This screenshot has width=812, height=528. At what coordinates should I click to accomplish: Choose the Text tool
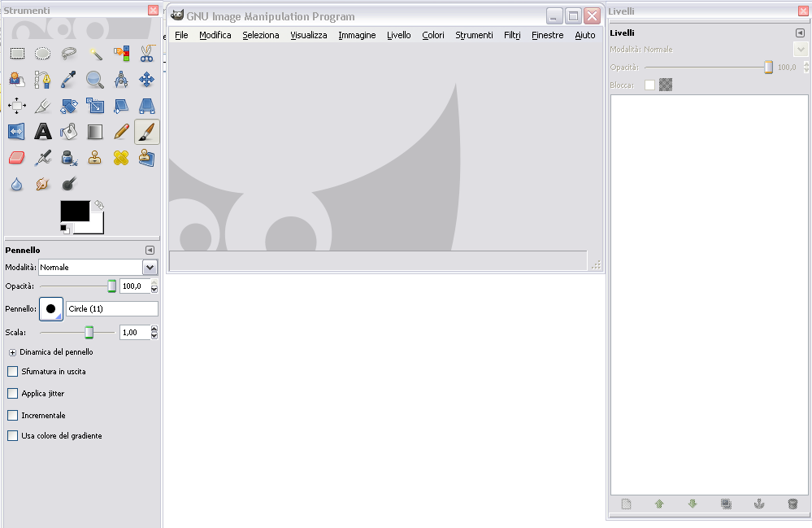coord(42,132)
